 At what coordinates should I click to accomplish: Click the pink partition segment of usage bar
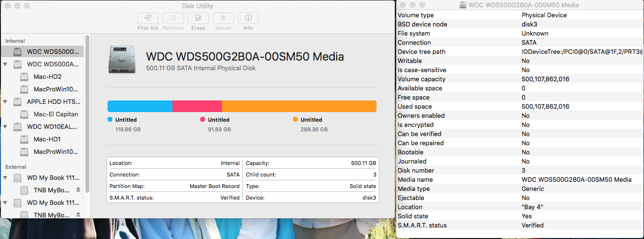click(197, 106)
